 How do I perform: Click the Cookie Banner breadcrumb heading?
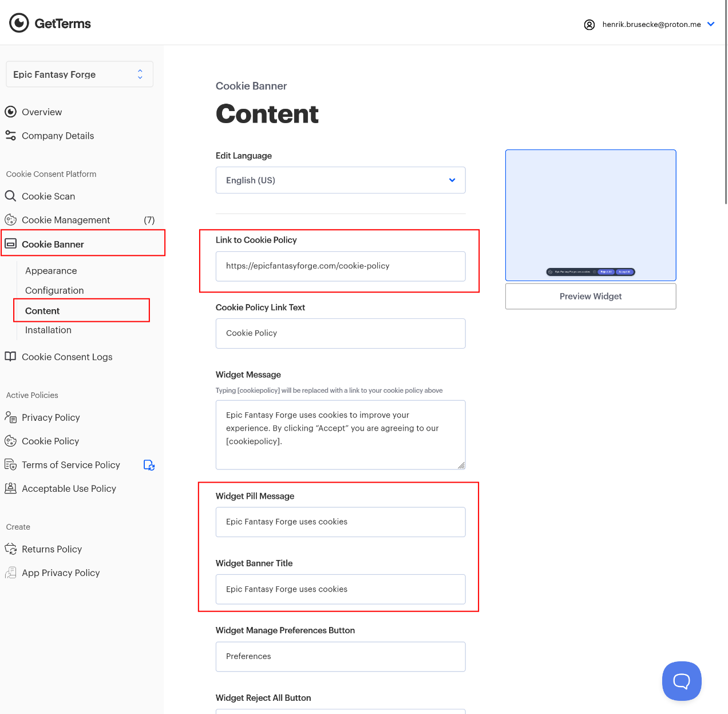click(x=251, y=86)
